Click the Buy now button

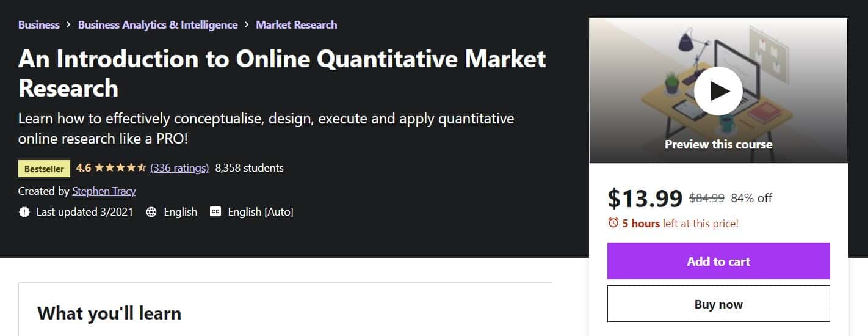click(718, 304)
